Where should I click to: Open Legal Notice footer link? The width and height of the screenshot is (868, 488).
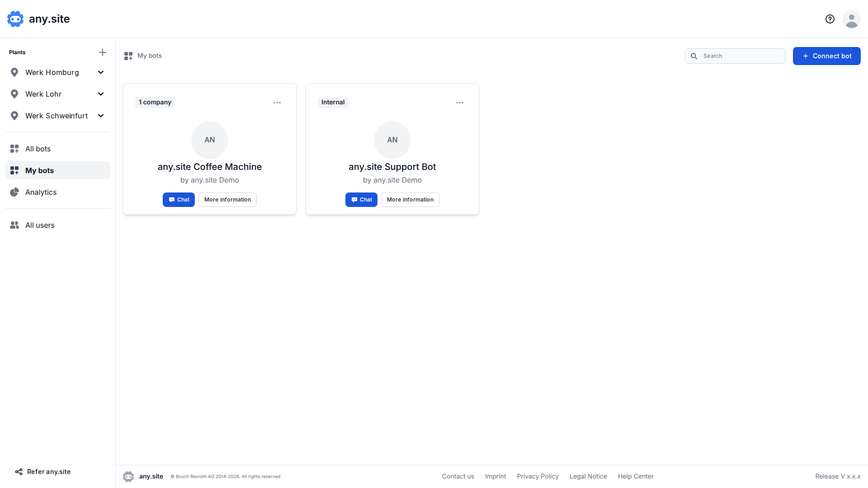pyautogui.click(x=588, y=476)
